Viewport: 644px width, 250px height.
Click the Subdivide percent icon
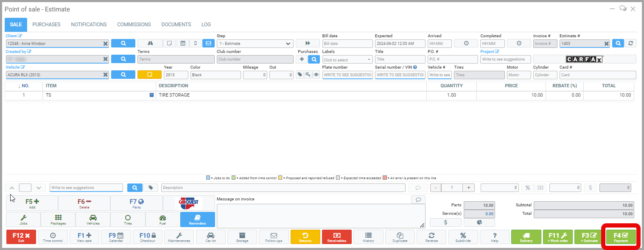point(463,237)
